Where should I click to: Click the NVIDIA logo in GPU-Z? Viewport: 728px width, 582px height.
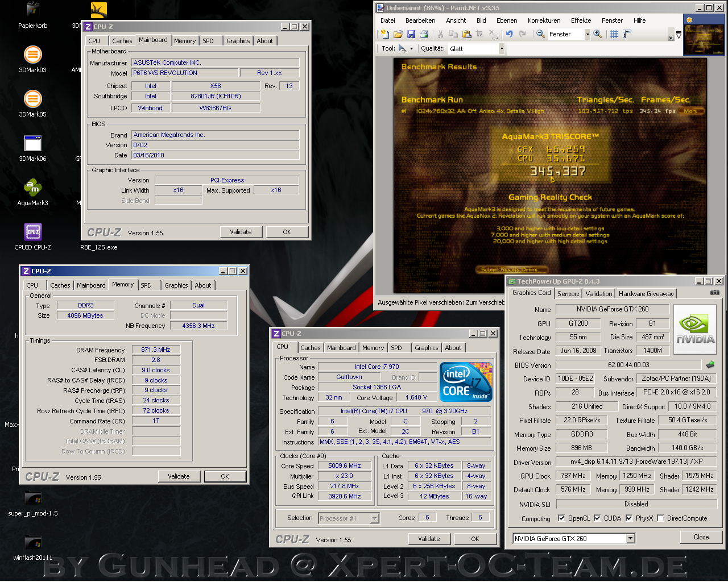[x=694, y=330]
